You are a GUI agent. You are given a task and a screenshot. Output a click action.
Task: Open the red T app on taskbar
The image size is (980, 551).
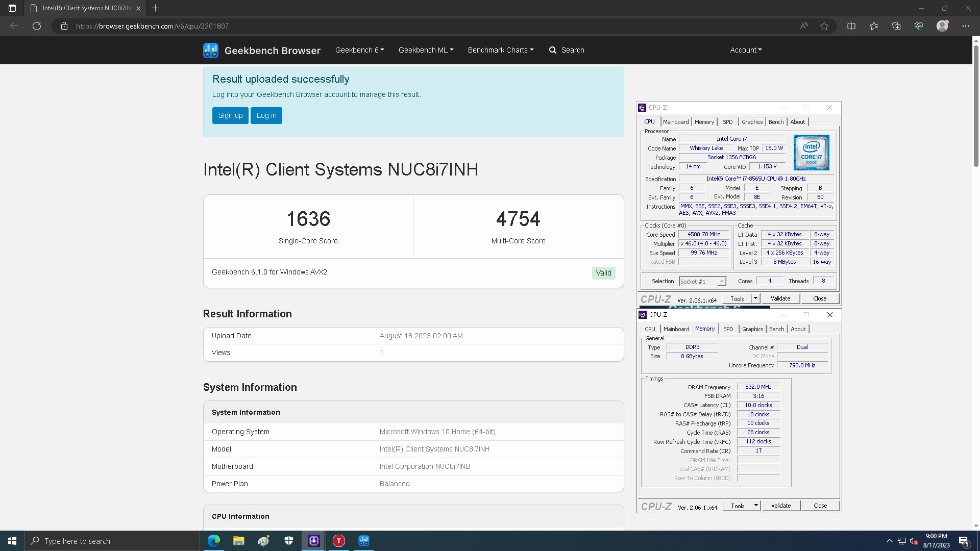339,541
